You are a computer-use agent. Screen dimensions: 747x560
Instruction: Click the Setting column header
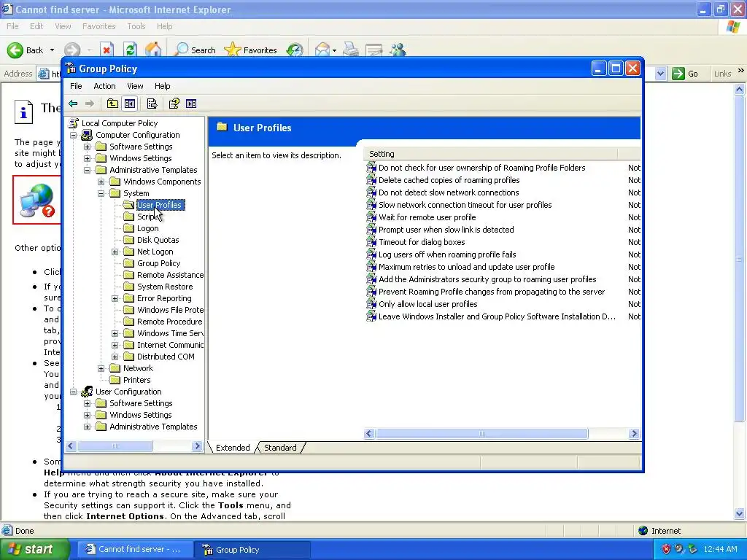click(x=491, y=154)
